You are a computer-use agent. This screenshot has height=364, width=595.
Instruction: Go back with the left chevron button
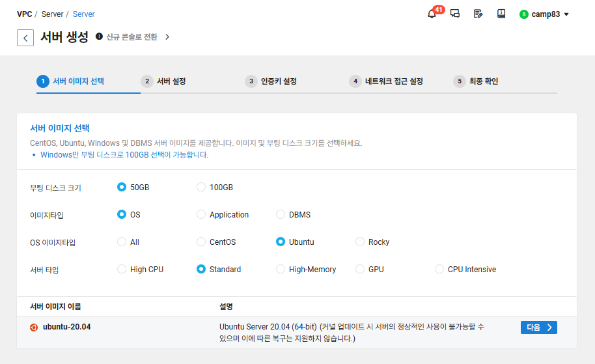[25, 38]
